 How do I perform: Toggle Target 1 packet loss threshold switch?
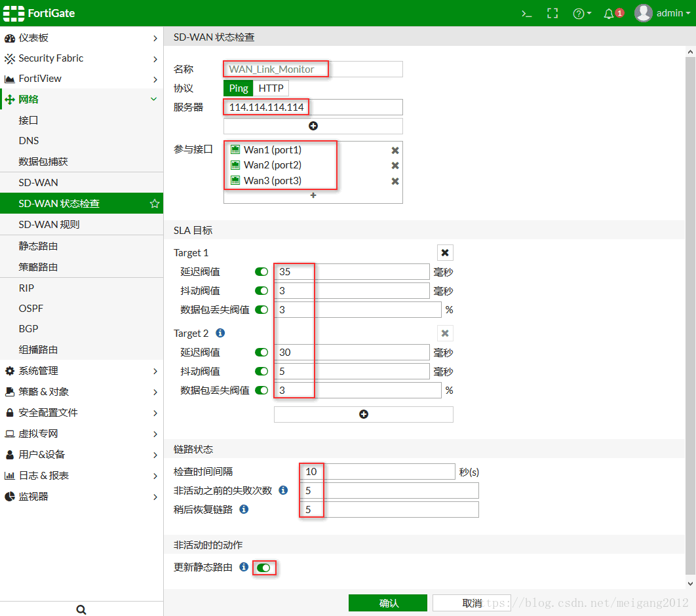(x=261, y=310)
